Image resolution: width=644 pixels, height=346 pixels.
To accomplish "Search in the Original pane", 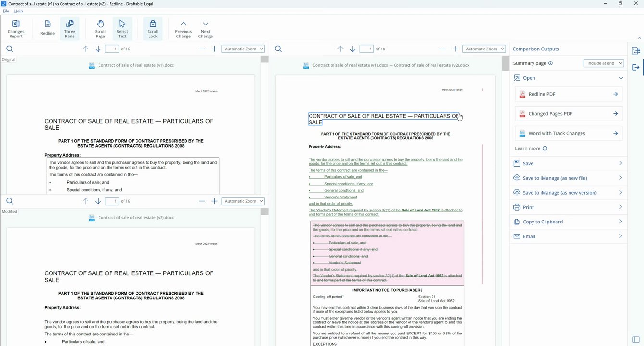I will click(x=10, y=49).
